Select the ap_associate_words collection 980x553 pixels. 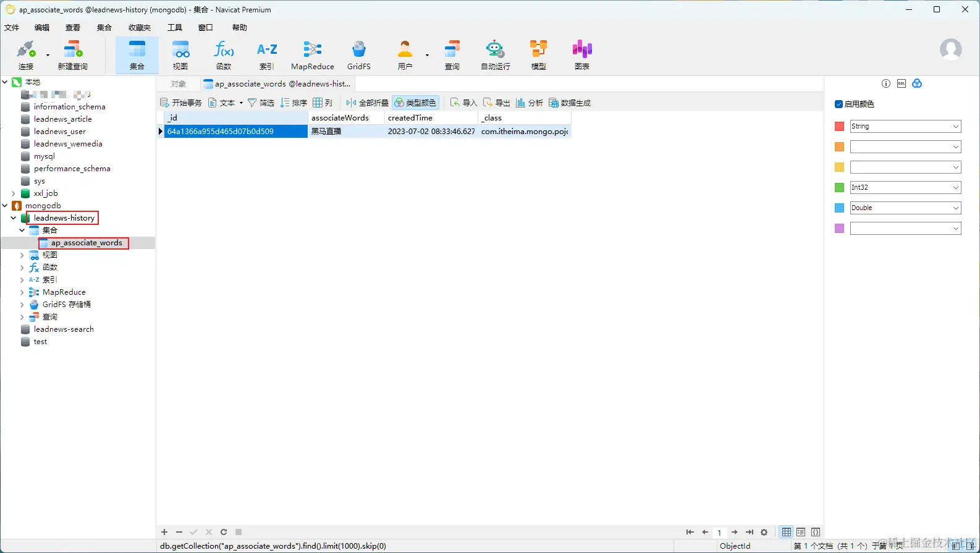87,243
